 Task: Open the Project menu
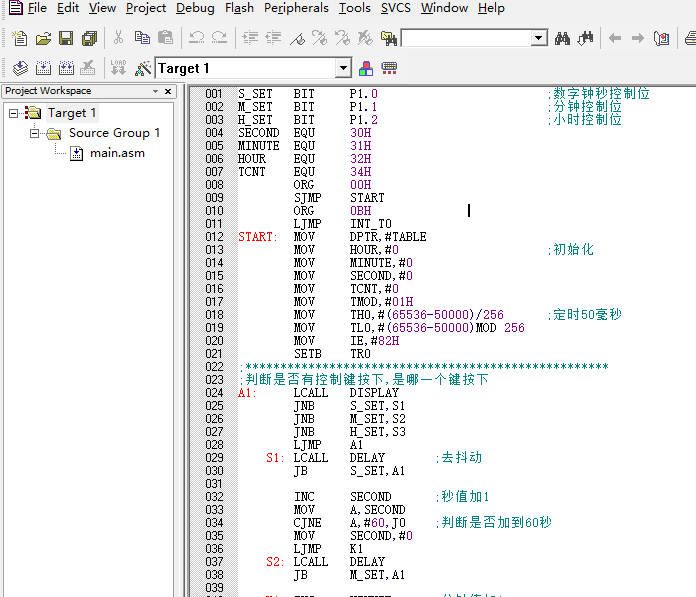coord(146,8)
